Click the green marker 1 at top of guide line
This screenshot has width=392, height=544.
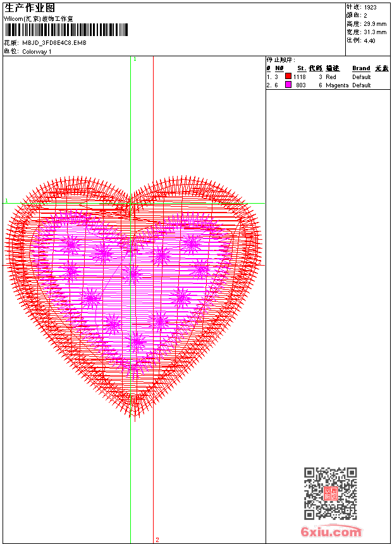coord(135,59)
